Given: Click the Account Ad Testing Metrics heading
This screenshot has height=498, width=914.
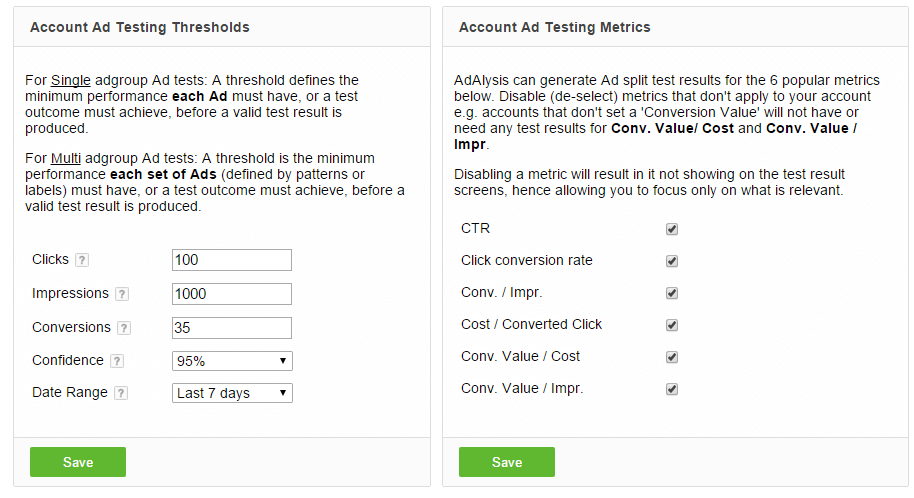Looking at the screenshot, I should 554,27.
